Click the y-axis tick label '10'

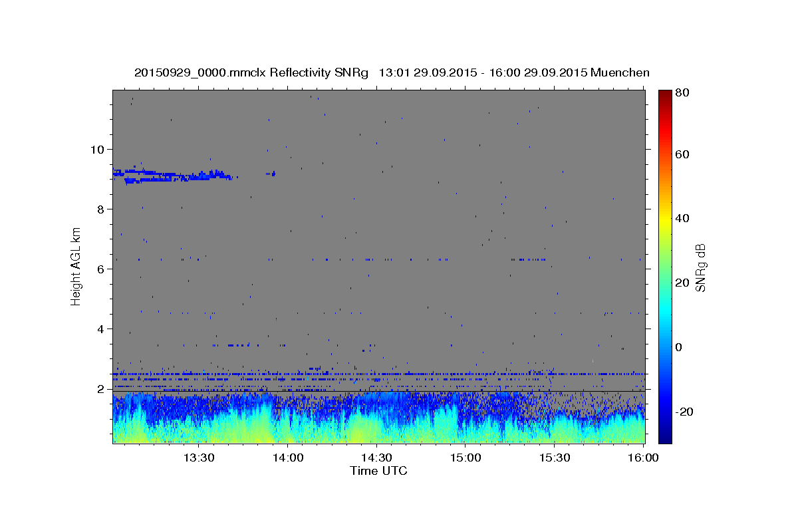click(x=97, y=149)
